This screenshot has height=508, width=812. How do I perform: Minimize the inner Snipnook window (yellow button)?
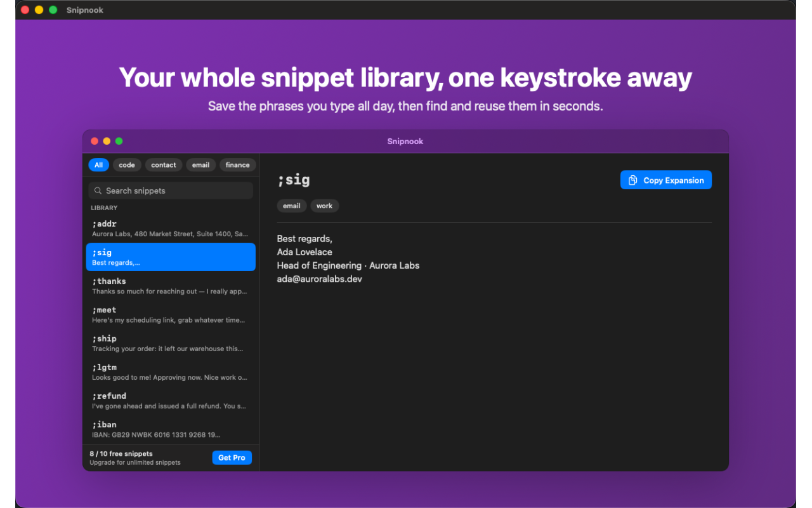coord(107,142)
